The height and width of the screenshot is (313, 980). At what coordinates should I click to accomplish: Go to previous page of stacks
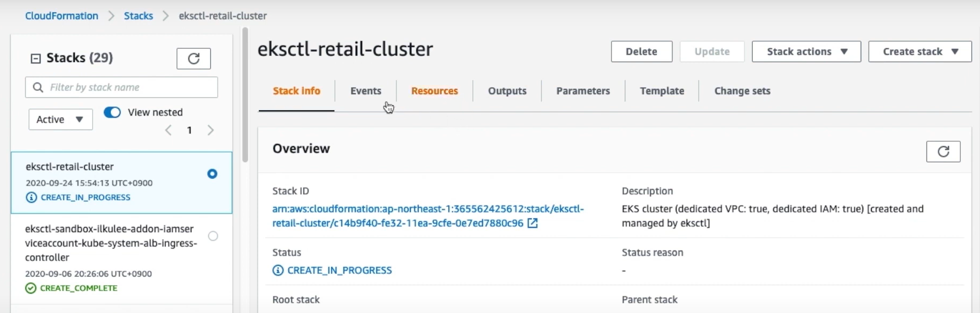(x=169, y=130)
